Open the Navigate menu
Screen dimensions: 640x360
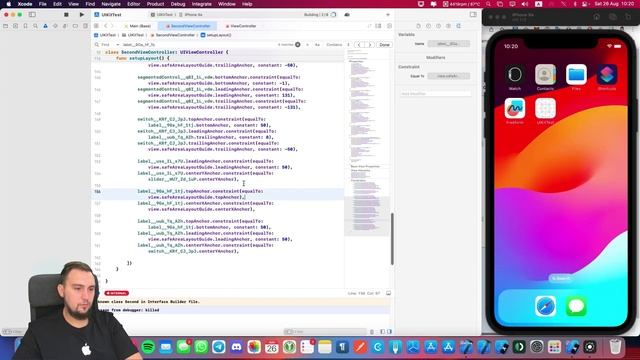[x=111, y=4]
